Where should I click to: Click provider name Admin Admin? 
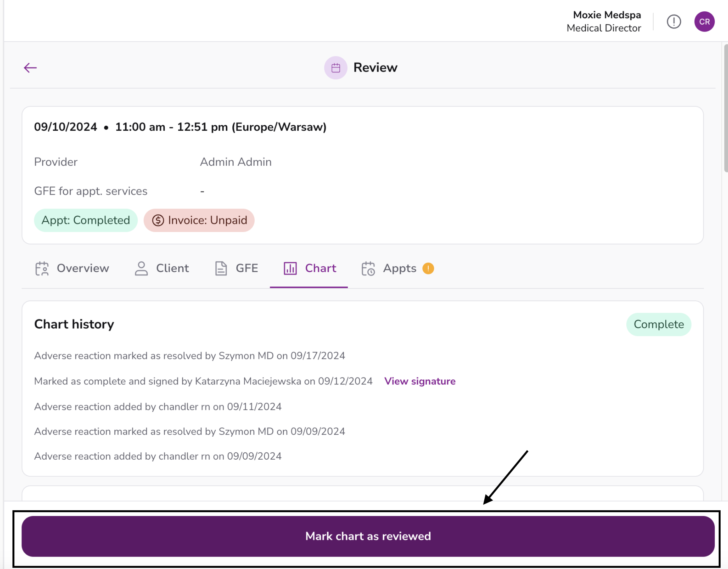[236, 162]
